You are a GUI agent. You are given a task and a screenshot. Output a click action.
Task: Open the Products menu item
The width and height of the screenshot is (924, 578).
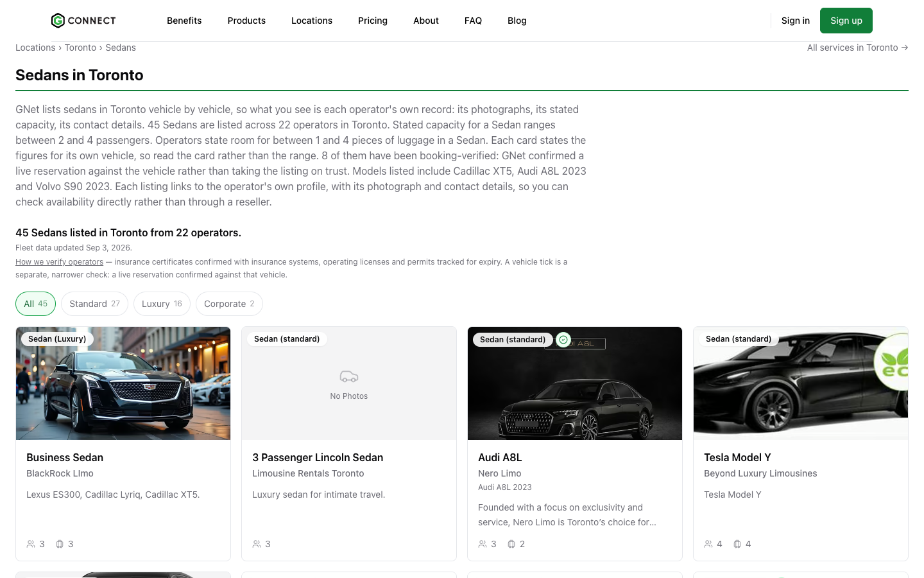246,21
